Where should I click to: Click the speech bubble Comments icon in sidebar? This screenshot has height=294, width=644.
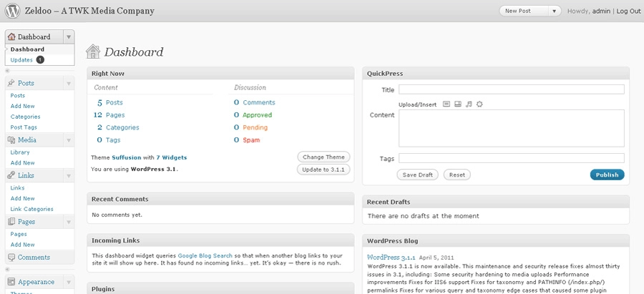(x=11, y=257)
